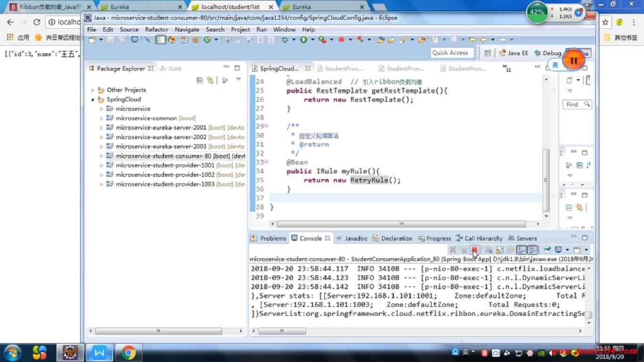This screenshot has height=362, width=644.
Task: Collapse SpringCloud working set
Action: (x=93, y=99)
